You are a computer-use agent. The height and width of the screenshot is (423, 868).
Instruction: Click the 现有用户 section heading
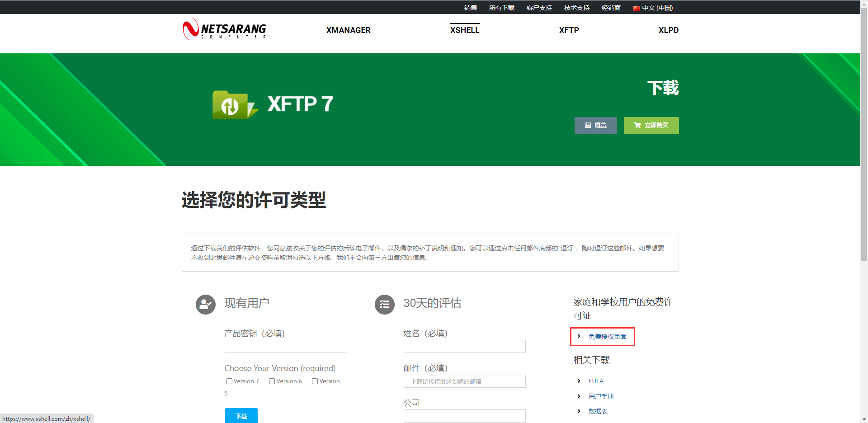pyautogui.click(x=247, y=303)
